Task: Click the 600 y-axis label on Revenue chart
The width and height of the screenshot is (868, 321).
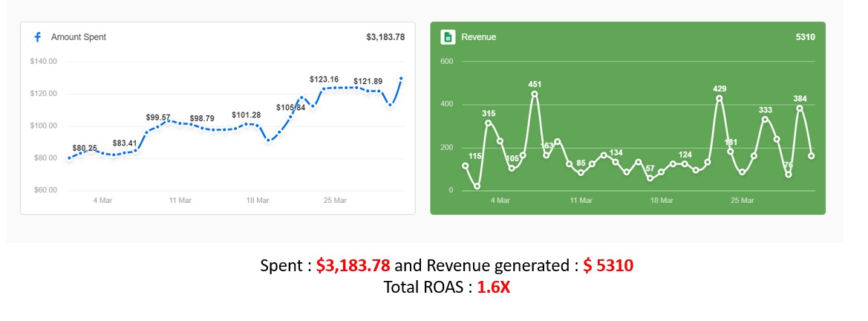Action: point(446,62)
